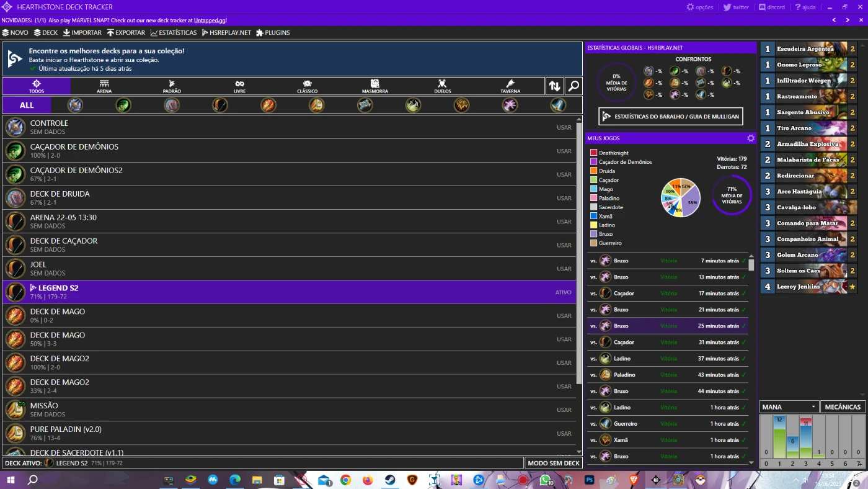Click the Bruxo purple legend swatch
868x489 pixels.
[594, 234]
